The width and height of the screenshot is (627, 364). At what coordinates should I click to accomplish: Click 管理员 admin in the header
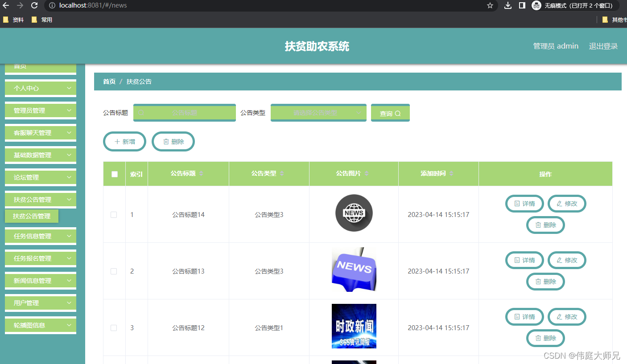coord(556,46)
